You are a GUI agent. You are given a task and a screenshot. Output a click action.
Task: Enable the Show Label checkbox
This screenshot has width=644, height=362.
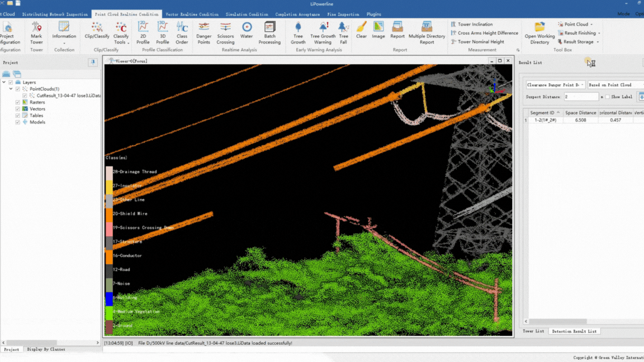[x=608, y=97]
